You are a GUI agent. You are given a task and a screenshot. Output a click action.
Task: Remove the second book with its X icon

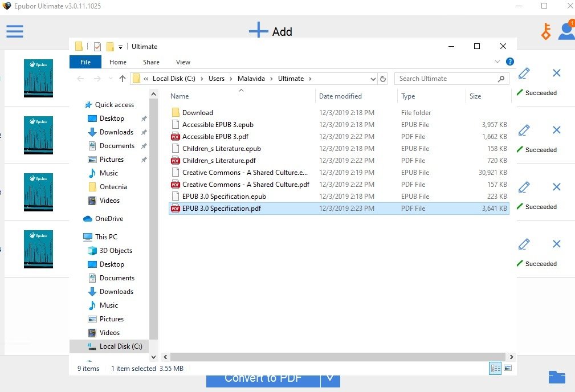click(x=557, y=130)
